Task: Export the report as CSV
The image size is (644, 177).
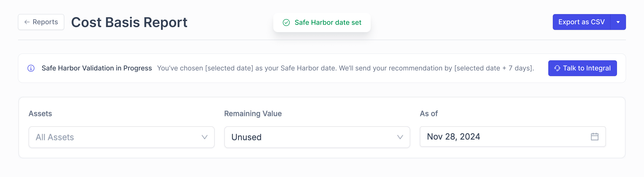Action: (x=581, y=22)
